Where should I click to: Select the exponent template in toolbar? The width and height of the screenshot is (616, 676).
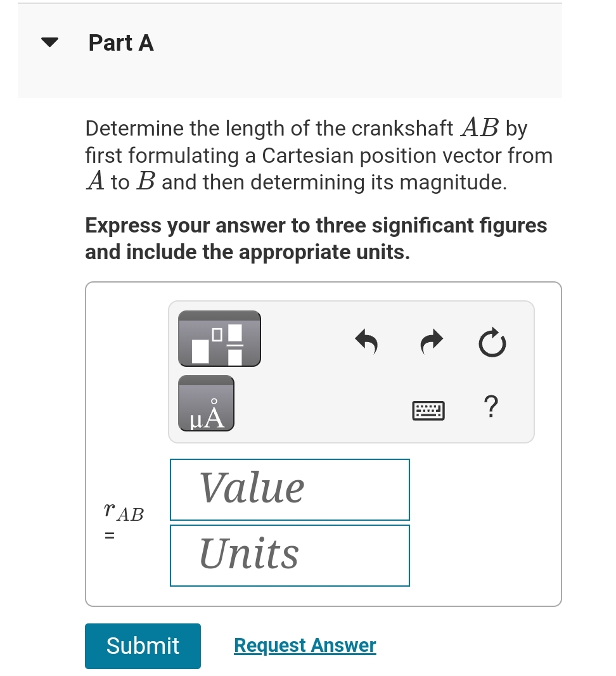(219, 338)
